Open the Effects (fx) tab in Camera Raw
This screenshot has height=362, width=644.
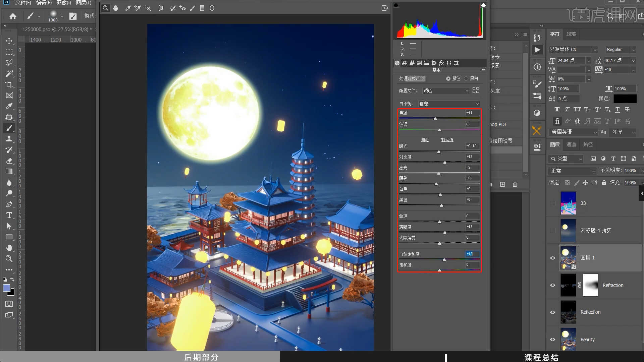coord(442,63)
